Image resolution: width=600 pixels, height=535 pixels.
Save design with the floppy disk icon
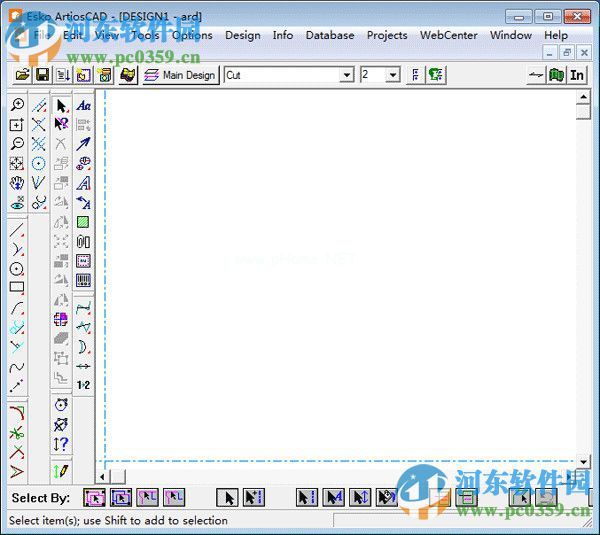point(42,75)
